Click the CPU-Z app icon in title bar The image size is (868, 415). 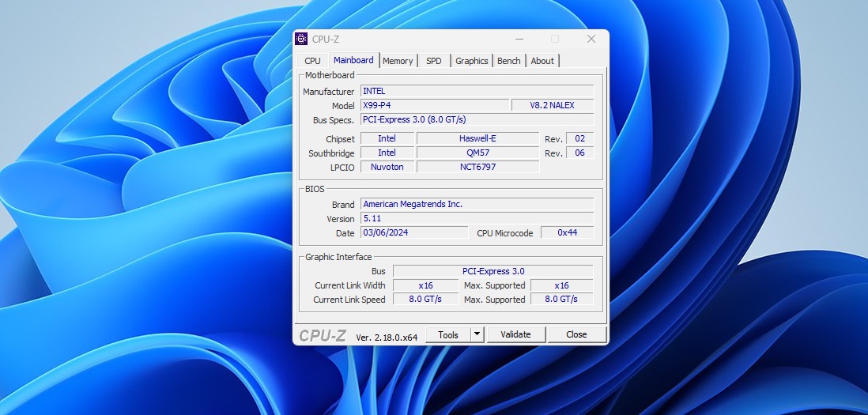click(x=301, y=39)
